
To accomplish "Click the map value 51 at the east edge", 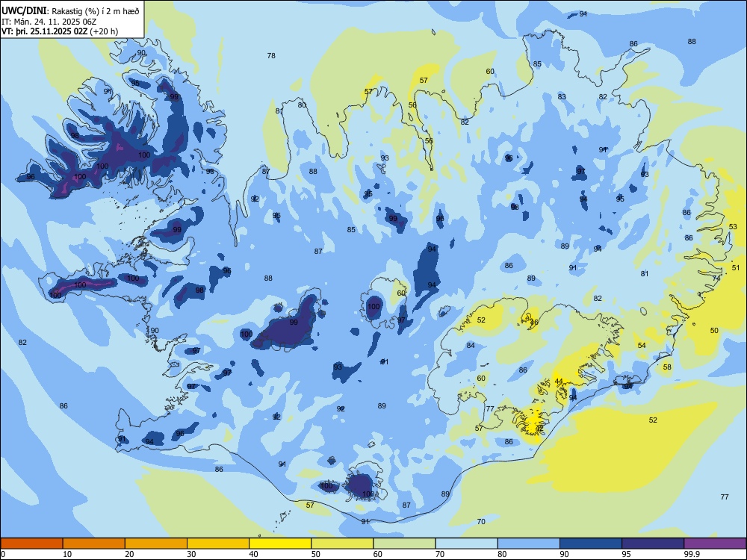I will click(736, 268).
